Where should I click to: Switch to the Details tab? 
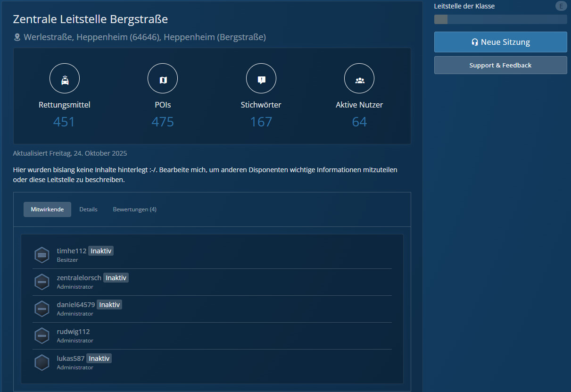(x=88, y=209)
